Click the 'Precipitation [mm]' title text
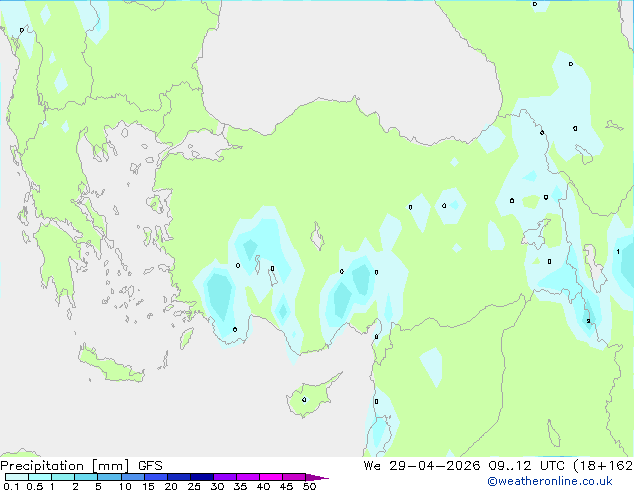This screenshot has width=634, height=490. (x=65, y=466)
